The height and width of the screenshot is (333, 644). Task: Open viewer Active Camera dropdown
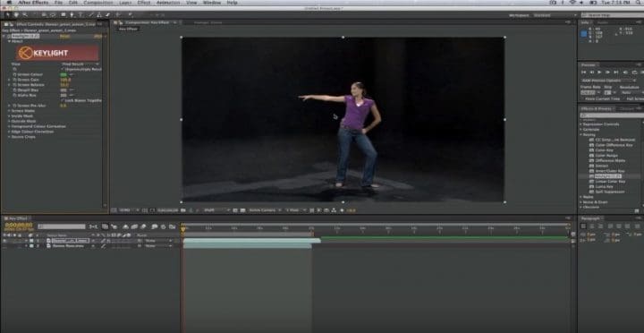point(265,210)
